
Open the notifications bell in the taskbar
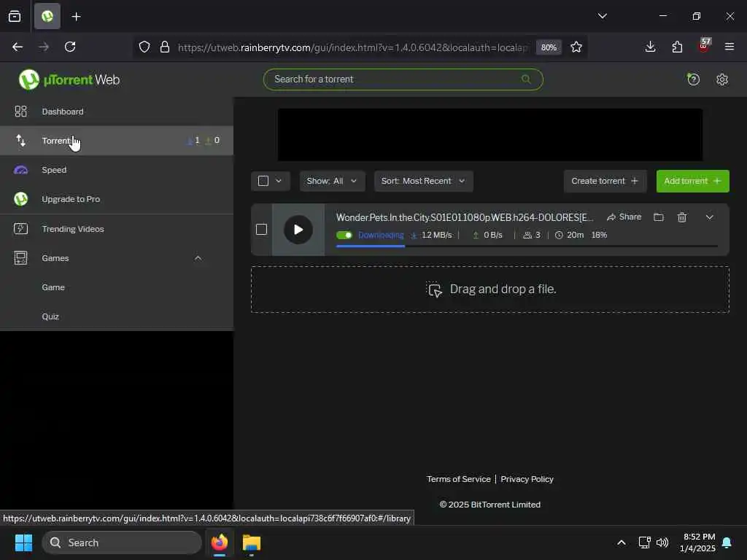[x=727, y=542]
